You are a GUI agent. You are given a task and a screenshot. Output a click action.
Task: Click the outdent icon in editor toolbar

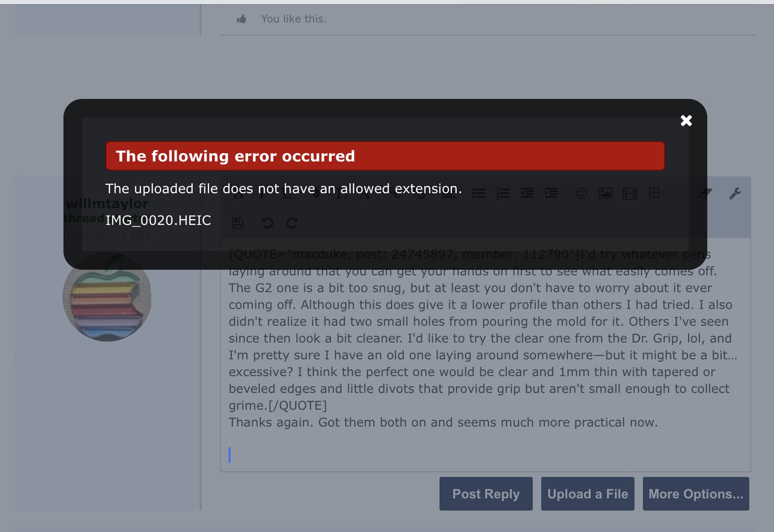[x=527, y=193]
